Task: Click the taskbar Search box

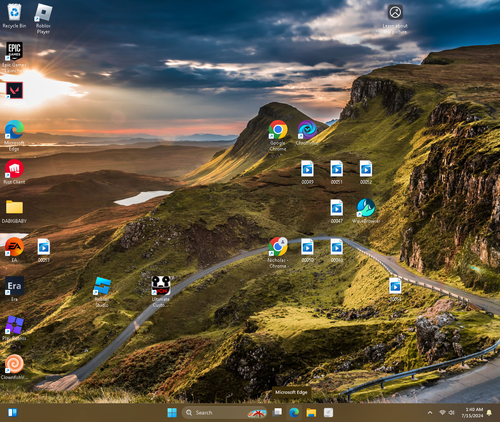Action: click(225, 413)
